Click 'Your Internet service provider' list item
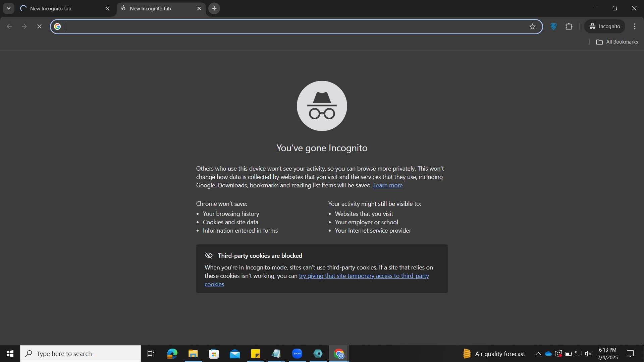Image resolution: width=644 pixels, height=362 pixels. click(x=373, y=231)
